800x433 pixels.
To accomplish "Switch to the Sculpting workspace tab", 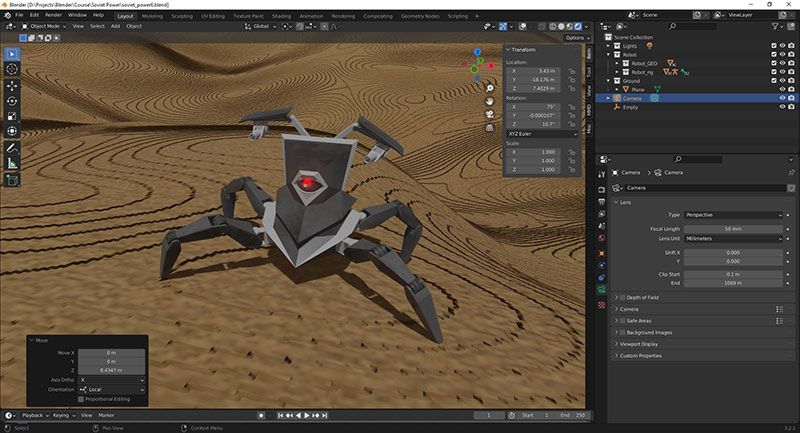I will pos(184,16).
